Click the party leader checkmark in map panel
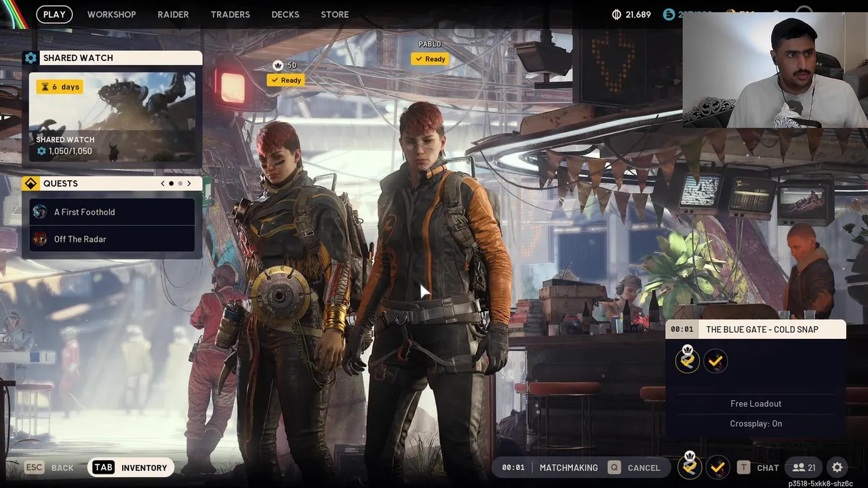868x488 pixels. tap(688, 361)
